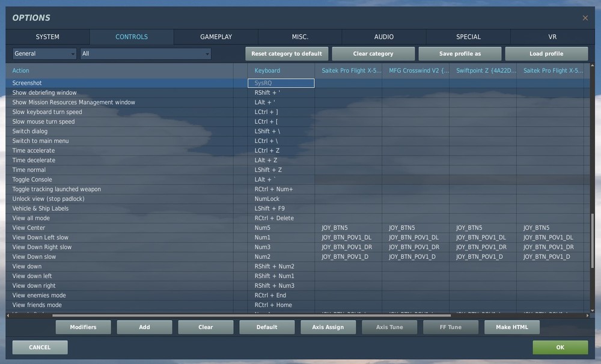Select the Time decelerate row
This screenshot has width=601, height=364.
pos(298,160)
